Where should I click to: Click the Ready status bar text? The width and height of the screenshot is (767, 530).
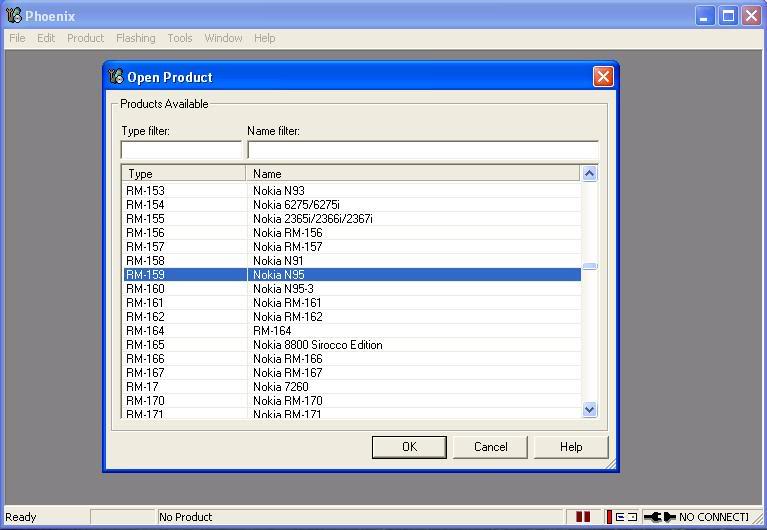pyautogui.click(x=21, y=517)
